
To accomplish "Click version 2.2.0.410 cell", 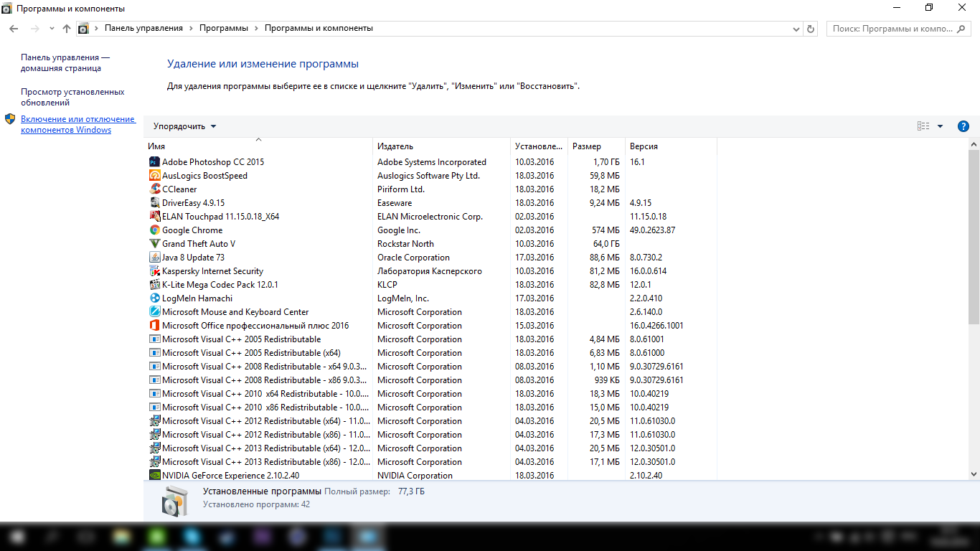I will (x=646, y=298).
